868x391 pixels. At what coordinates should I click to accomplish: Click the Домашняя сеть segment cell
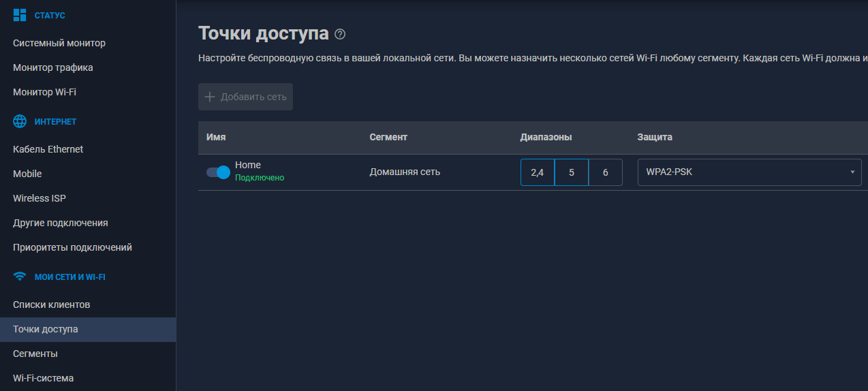(405, 172)
